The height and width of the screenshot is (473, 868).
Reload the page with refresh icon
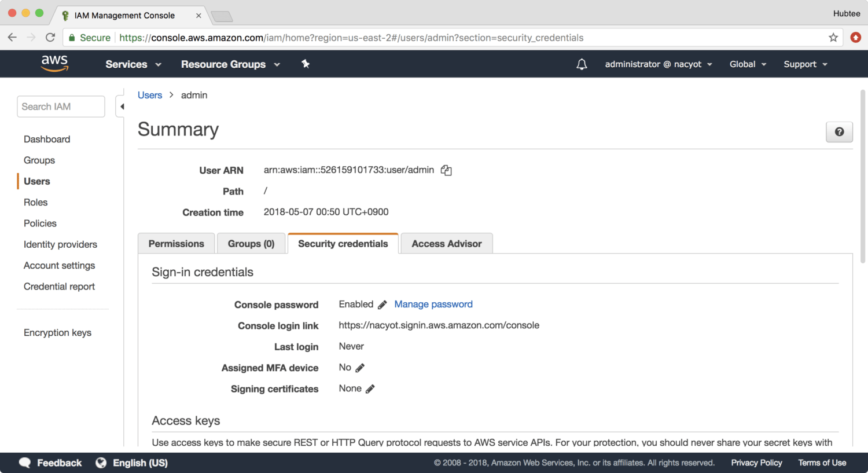(50, 38)
